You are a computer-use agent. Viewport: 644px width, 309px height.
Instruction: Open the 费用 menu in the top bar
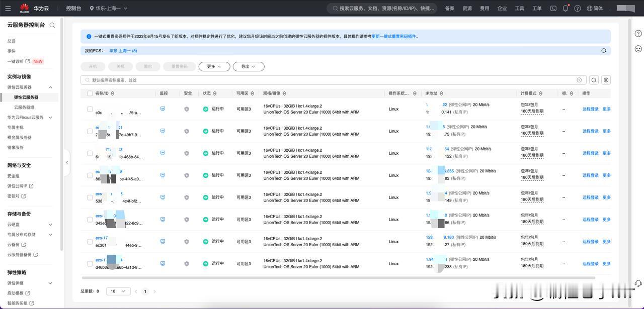485,8
